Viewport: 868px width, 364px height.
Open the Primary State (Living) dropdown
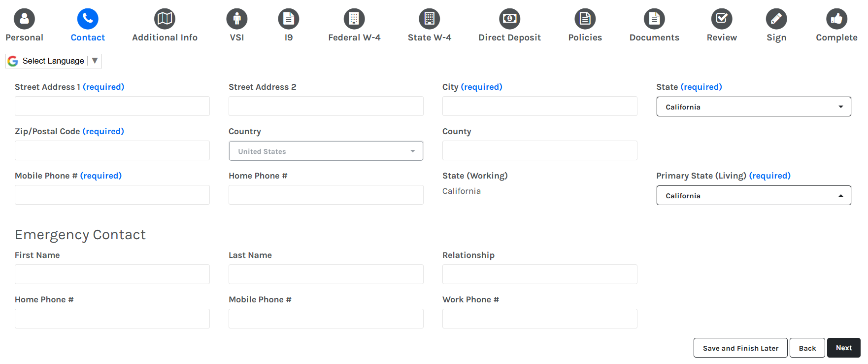[754, 195]
